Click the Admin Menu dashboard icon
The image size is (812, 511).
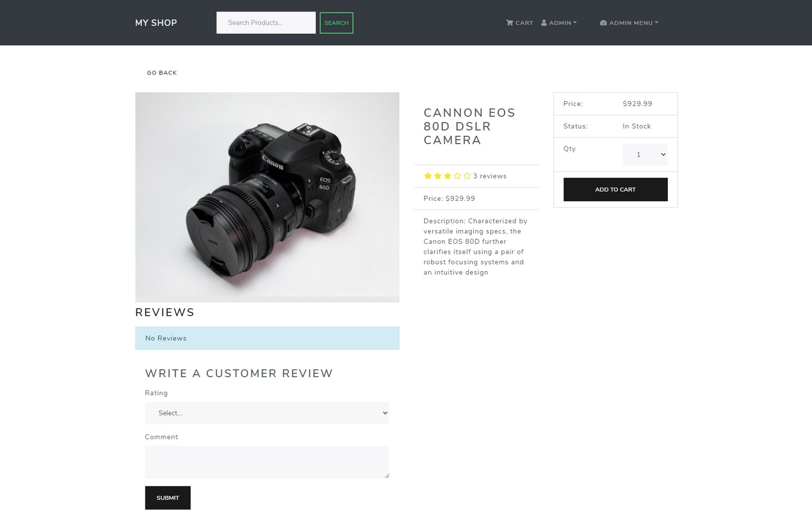point(603,23)
